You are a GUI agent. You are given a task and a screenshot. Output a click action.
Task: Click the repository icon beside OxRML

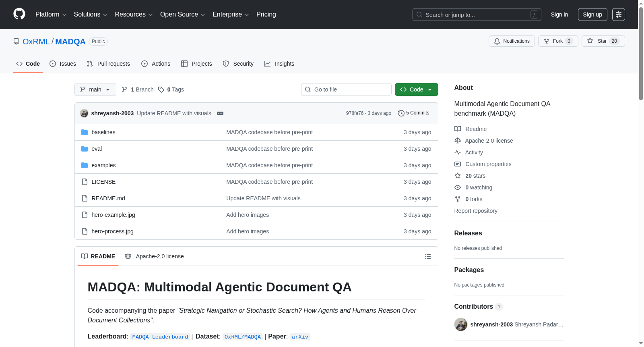[16, 42]
